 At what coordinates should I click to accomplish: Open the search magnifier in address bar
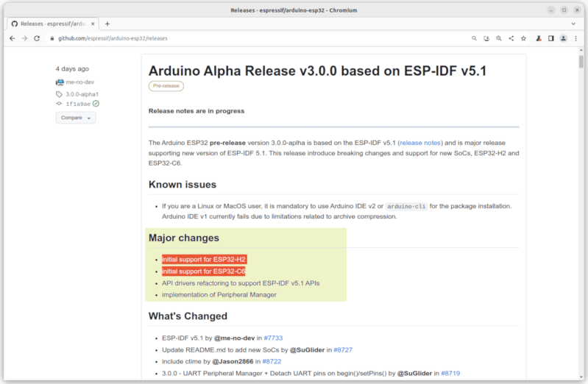pyautogui.click(x=474, y=38)
